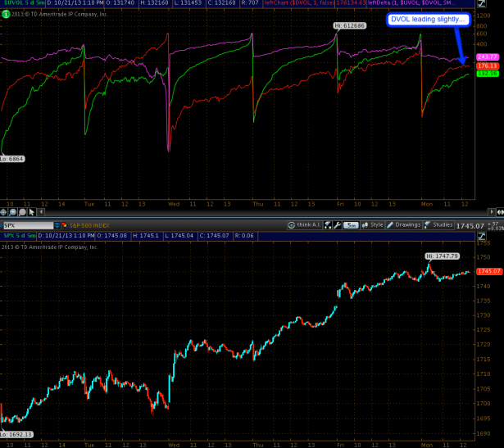Click the H: 132160 value in upper header

pos(155,3)
